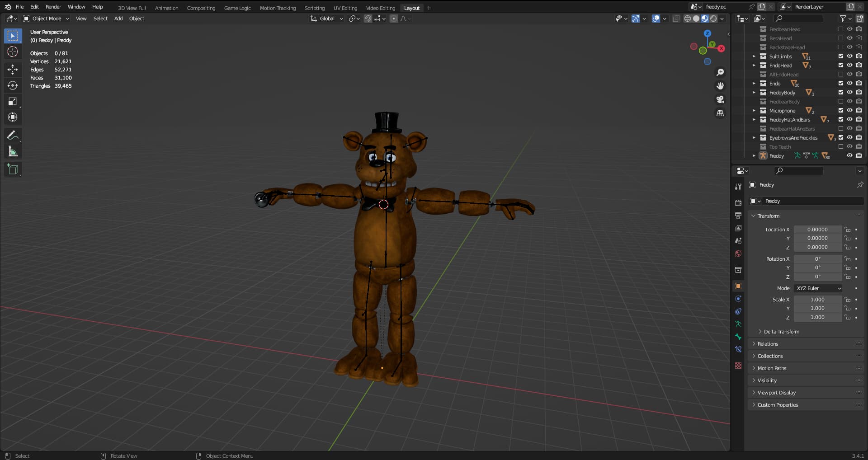The width and height of the screenshot is (868, 460).
Task: Open the View Layer properties tab
Action: pos(738,228)
